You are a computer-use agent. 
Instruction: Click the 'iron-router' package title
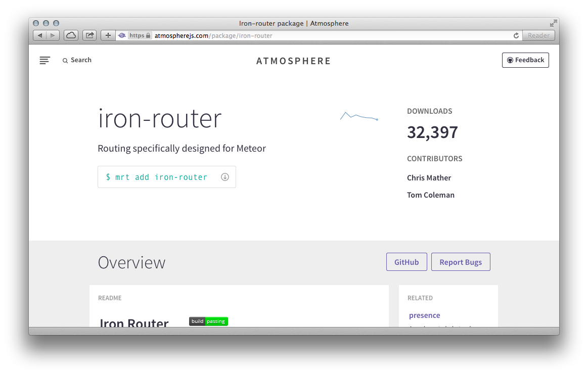pyautogui.click(x=160, y=118)
